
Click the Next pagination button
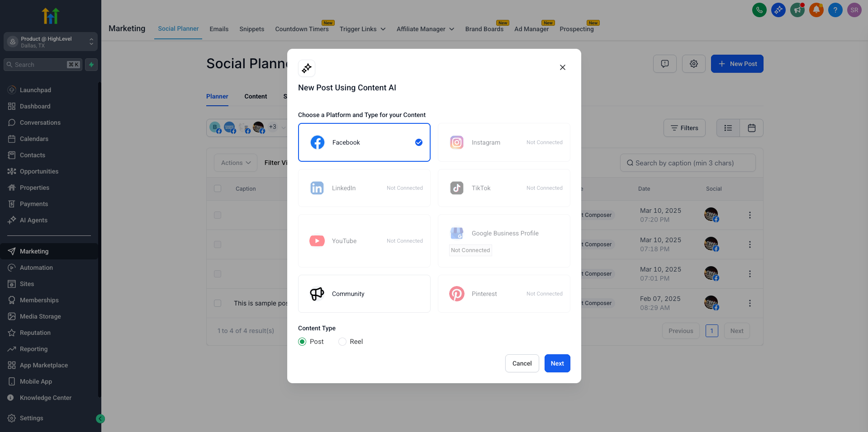[x=737, y=331]
